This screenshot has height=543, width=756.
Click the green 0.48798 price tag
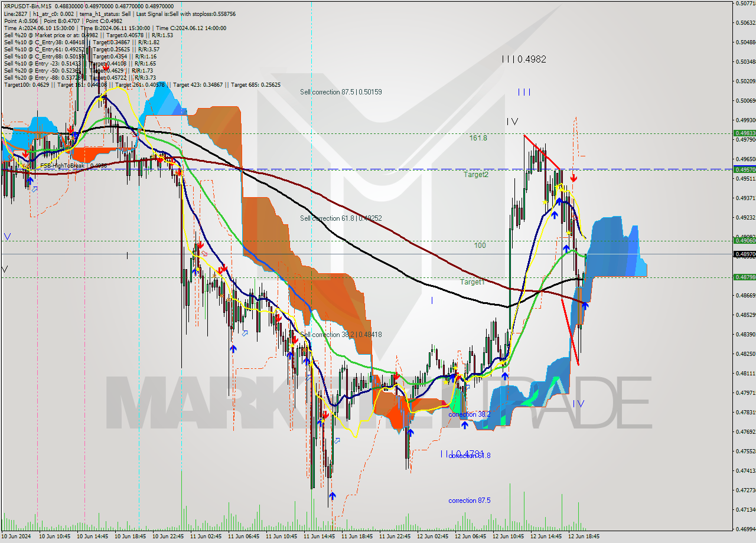pos(744,277)
